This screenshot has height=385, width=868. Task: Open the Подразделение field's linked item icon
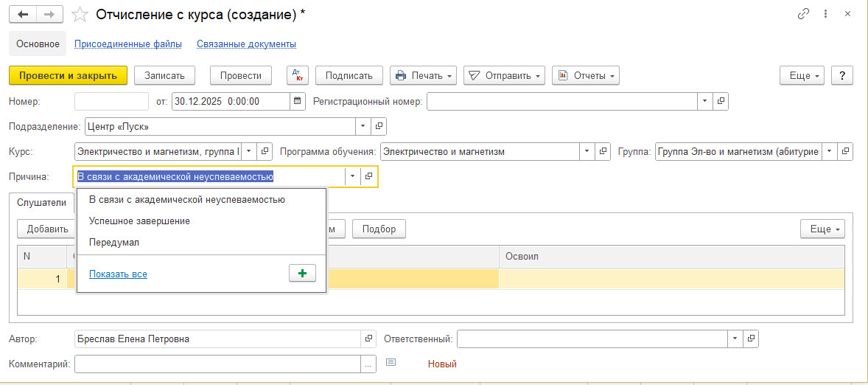click(x=379, y=126)
